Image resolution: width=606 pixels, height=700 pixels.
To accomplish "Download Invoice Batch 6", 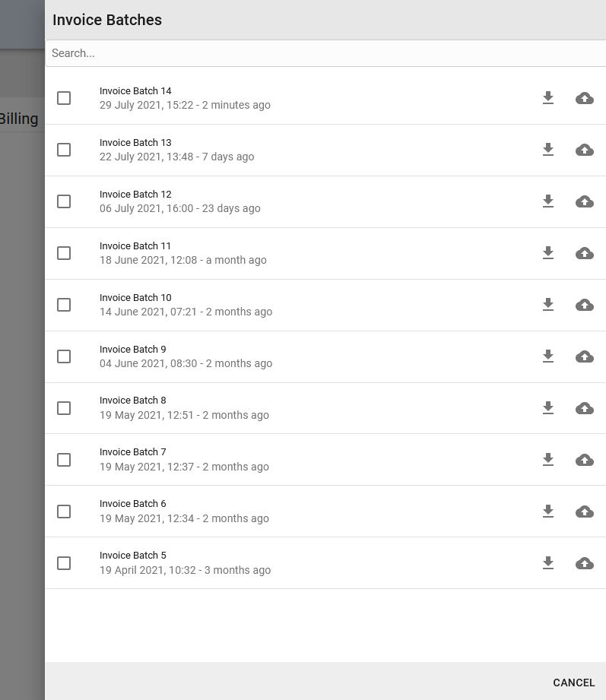I will (x=548, y=512).
